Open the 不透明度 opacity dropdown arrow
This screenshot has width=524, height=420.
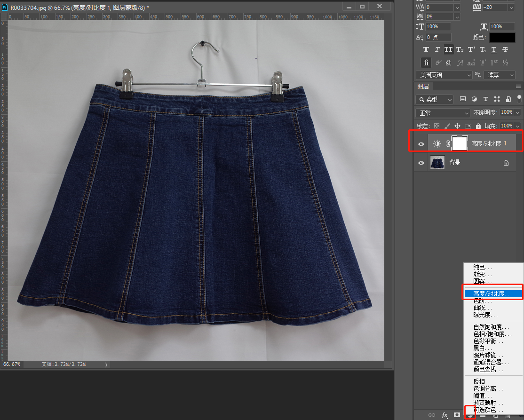click(x=517, y=113)
